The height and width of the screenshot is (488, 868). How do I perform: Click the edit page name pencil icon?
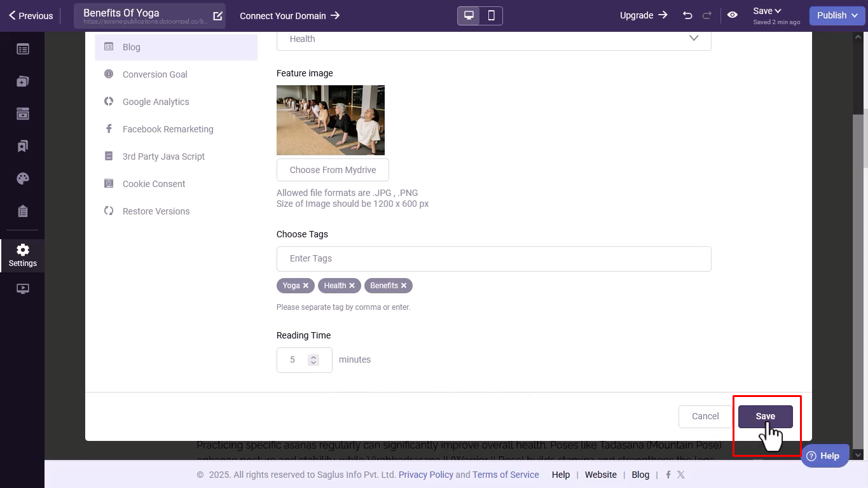(217, 16)
